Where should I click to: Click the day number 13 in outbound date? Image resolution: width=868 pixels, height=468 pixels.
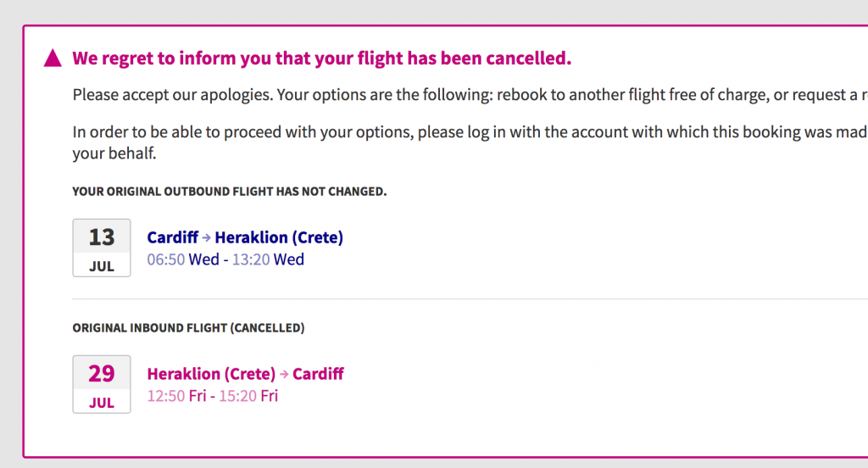(102, 237)
